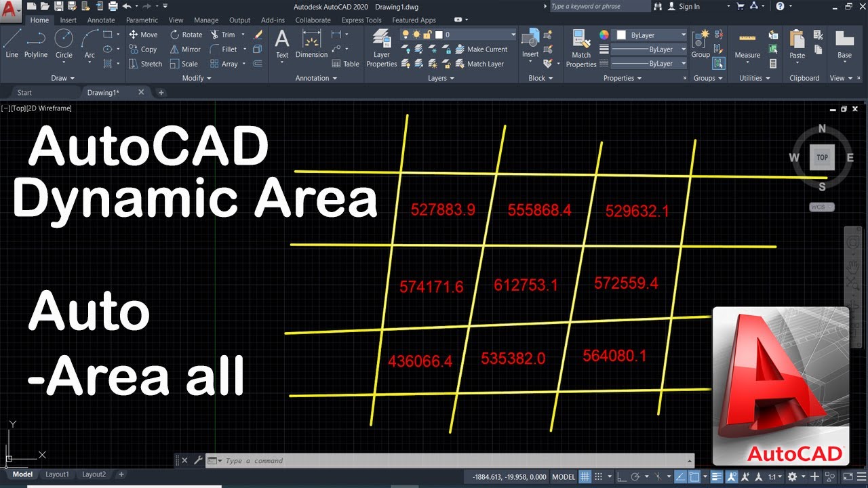
Task: Toggle Ortho mode in status bar
Action: click(622, 476)
